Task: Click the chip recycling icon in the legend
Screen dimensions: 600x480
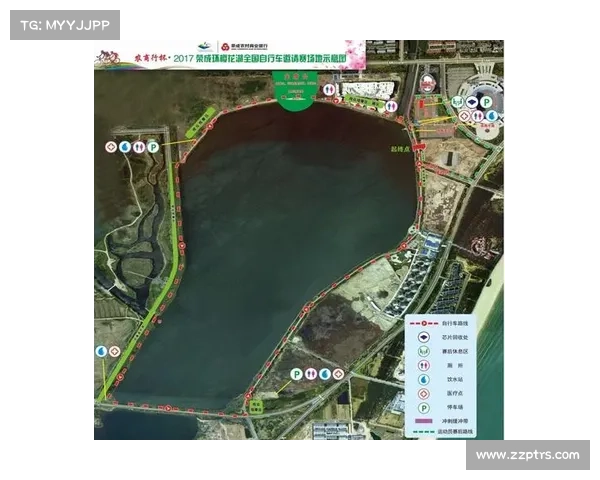Action: 424,336
